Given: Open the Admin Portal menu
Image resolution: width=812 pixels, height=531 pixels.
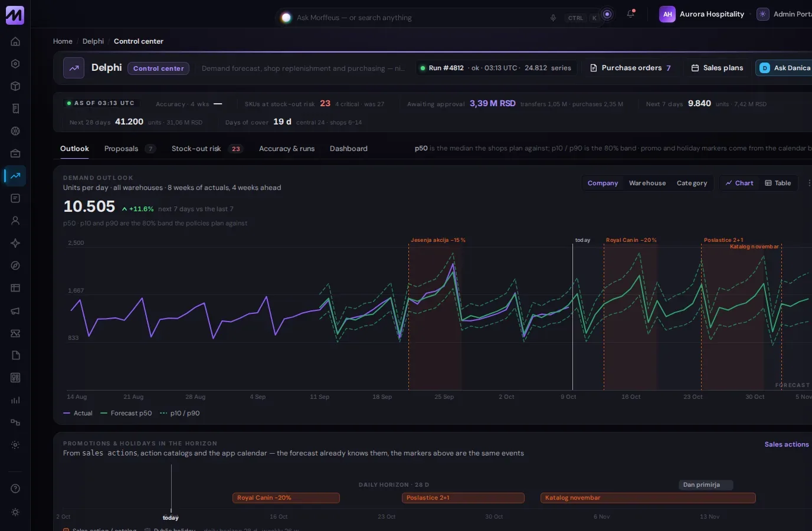Looking at the screenshot, I should [x=784, y=14].
